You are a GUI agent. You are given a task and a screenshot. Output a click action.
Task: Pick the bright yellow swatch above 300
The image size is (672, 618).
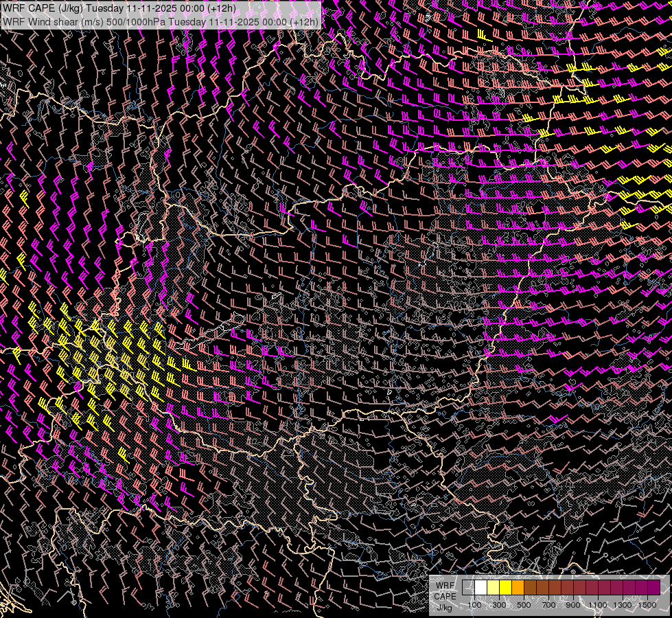505,587
